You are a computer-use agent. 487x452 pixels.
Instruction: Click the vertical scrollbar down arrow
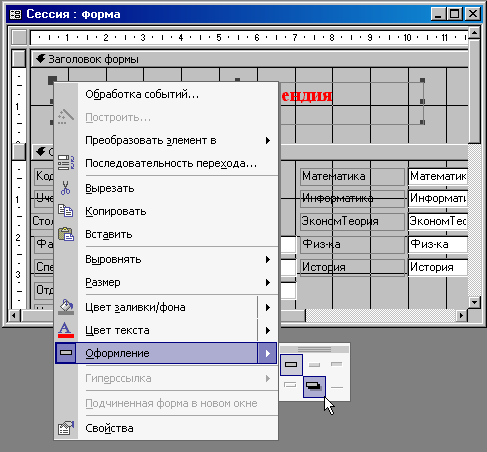coord(474,302)
